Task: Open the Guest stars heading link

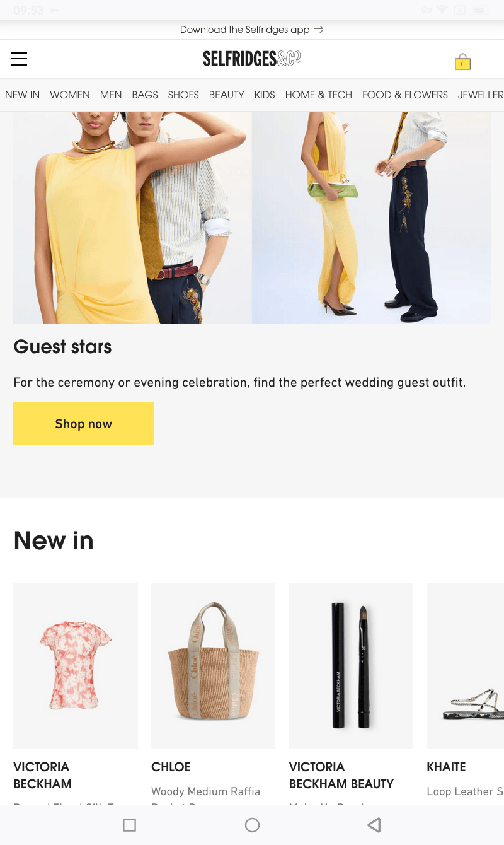Action: pyautogui.click(x=62, y=346)
